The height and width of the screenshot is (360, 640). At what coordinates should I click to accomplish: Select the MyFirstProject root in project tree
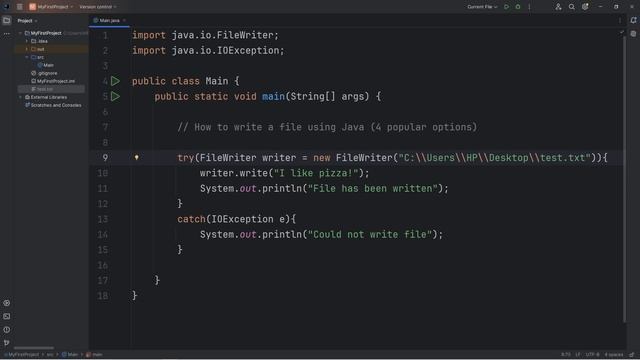coord(46,33)
